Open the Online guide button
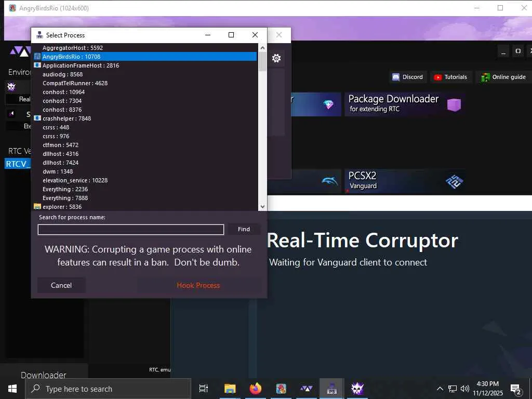The image size is (532, 399). click(503, 77)
